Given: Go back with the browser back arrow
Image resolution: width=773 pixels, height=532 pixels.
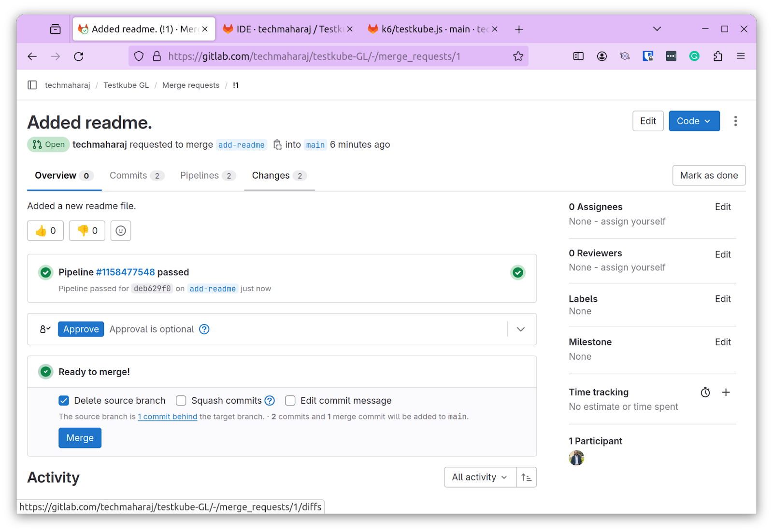Looking at the screenshot, I should 32,56.
